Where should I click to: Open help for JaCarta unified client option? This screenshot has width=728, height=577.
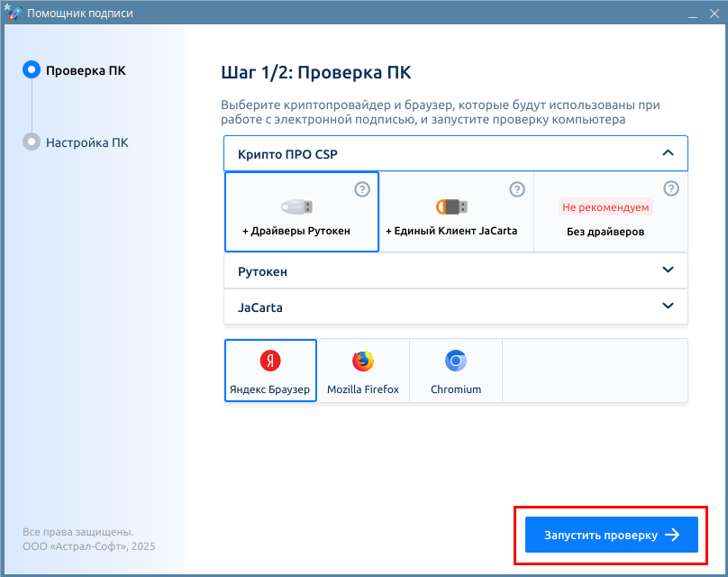[517, 189]
